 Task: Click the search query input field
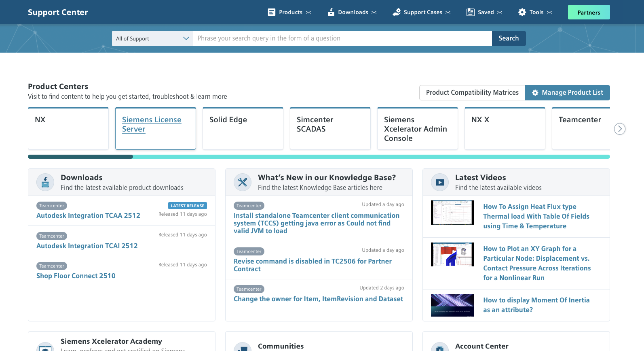coord(342,38)
